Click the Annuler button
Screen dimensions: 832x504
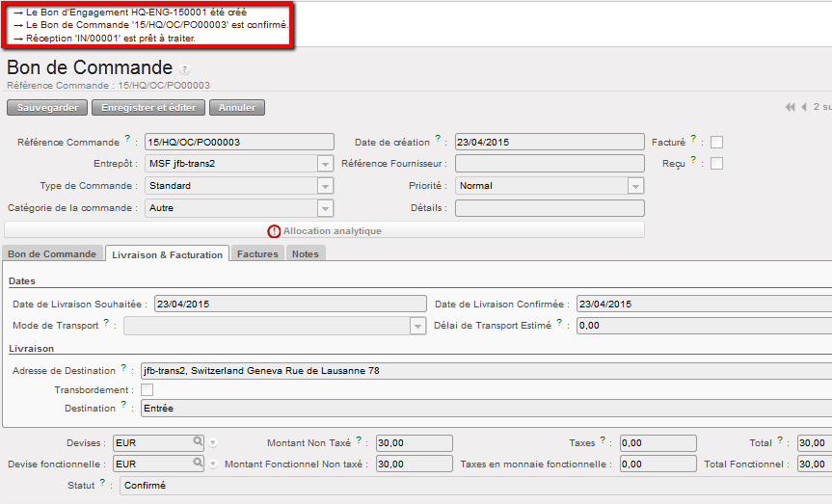(x=237, y=108)
